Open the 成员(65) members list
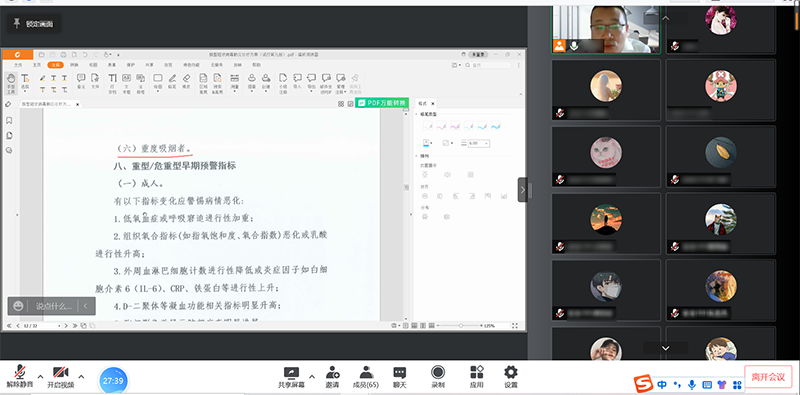 [x=366, y=377]
